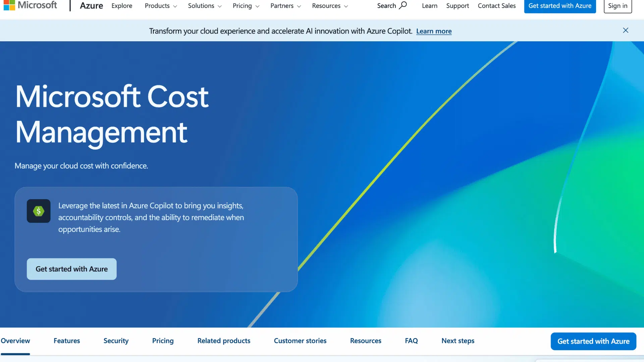This screenshot has width=644, height=362.
Task: Click Explore in the navigation bar
Action: click(x=122, y=6)
